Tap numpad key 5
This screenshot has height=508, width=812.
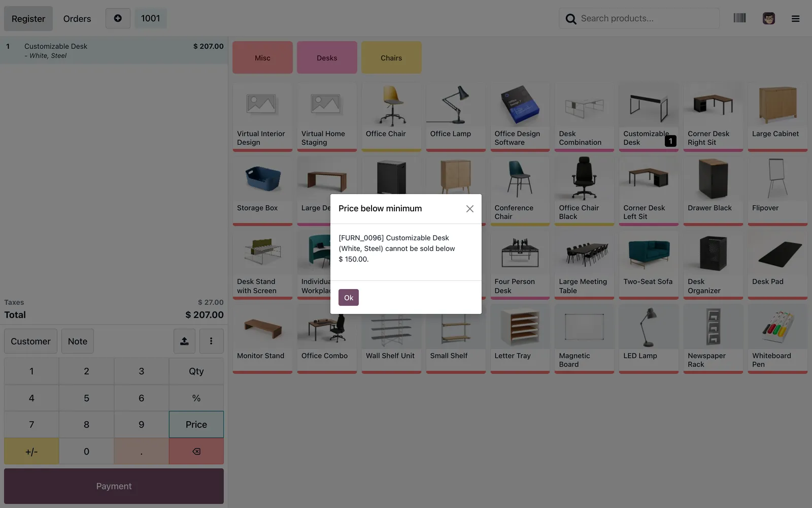click(x=86, y=398)
